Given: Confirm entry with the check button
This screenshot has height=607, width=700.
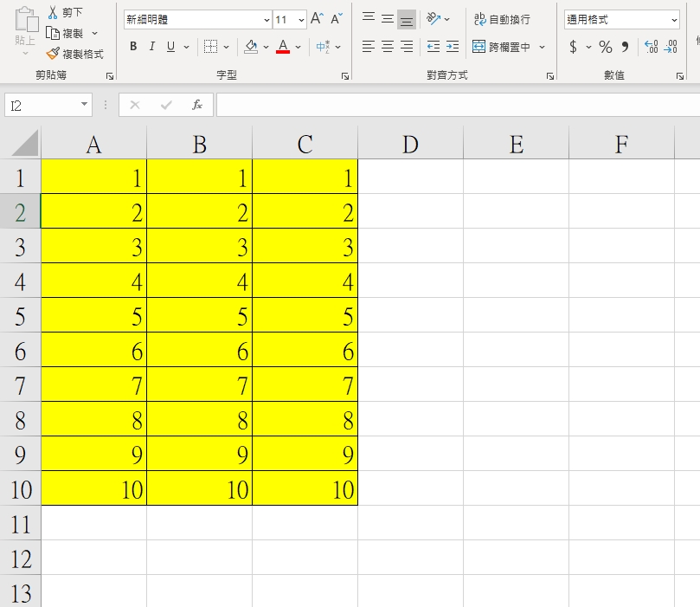Looking at the screenshot, I should (x=166, y=105).
